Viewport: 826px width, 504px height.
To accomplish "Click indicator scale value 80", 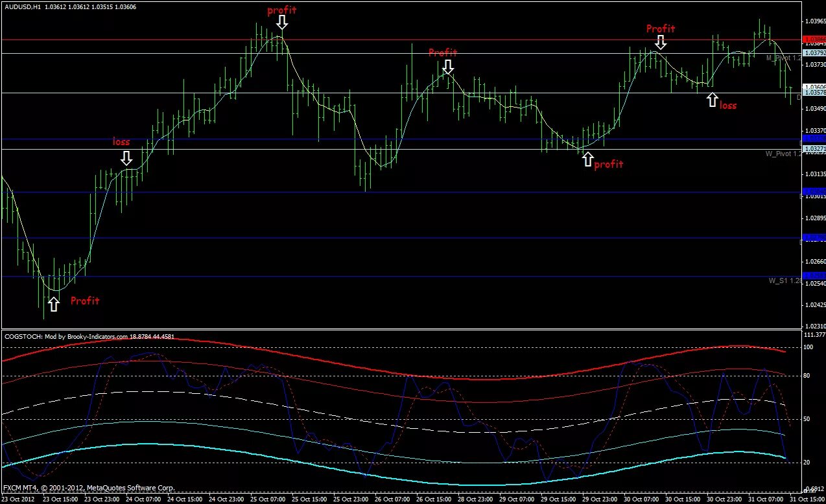I will click(808, 376).
